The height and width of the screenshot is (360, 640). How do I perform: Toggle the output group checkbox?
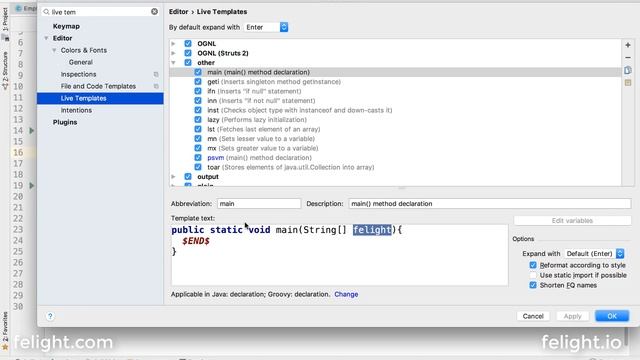tap(188, 177)
